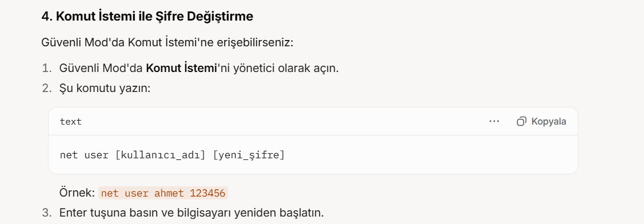Click the '[yeni_şifre]' placeholder in code block
Viewport: 644px width, 224px height.
(249, 155)
